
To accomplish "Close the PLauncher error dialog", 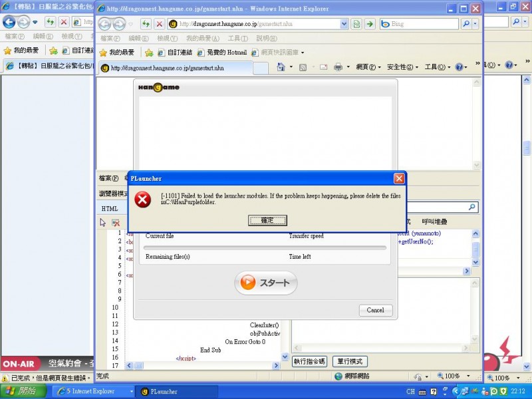I will click(399, 178).
